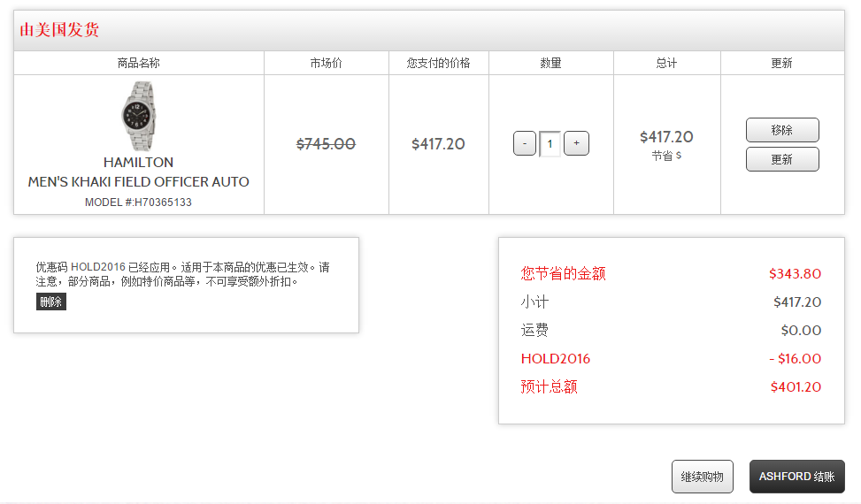This screenshot has height=504, width=861.
Task: Remove the Hamilton watch with 移除
Action: click(782, 130)
